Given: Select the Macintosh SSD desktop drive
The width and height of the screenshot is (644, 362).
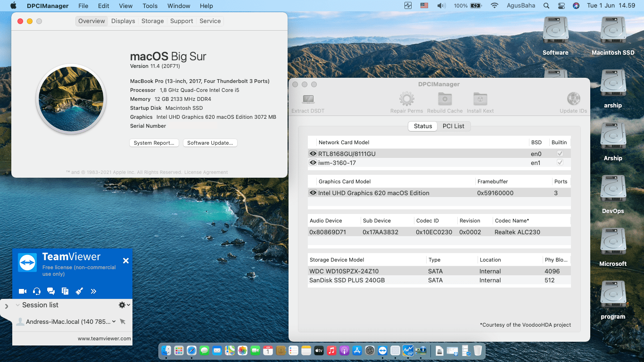Looking at the screenshot, I should click(x=613, y=31).
